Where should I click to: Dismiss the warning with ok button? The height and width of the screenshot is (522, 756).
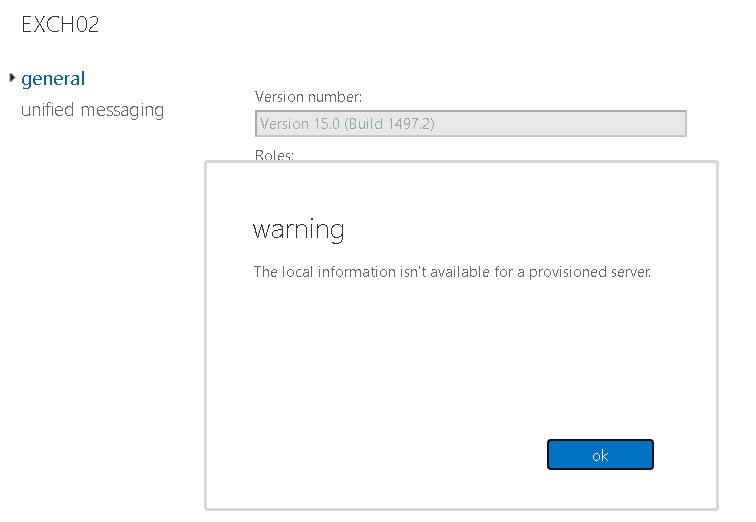pos(600,455)
